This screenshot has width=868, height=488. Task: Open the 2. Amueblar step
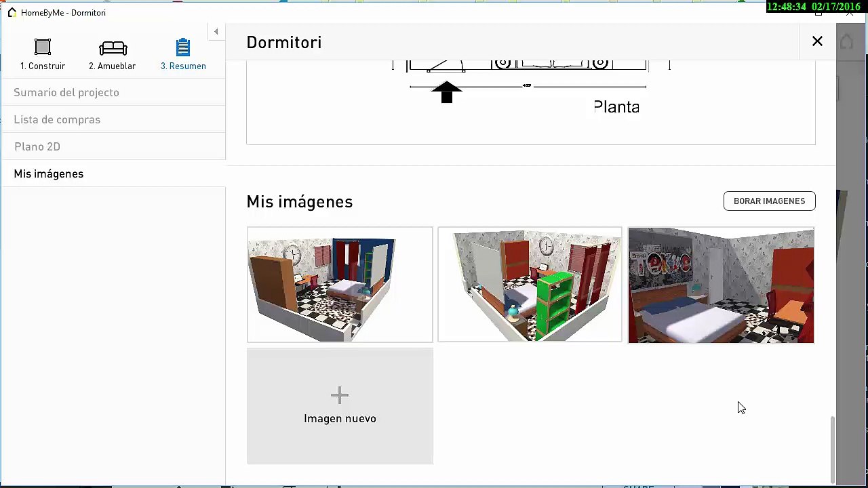(113, 55)
